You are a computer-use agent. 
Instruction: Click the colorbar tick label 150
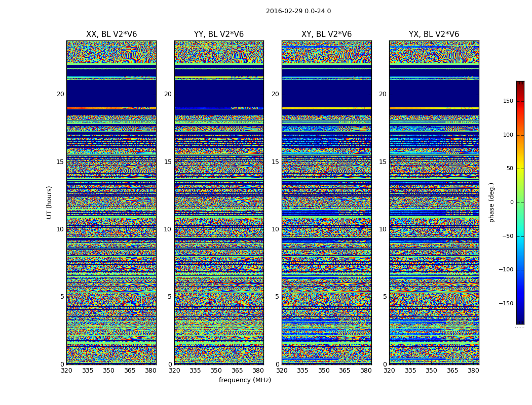508,101
